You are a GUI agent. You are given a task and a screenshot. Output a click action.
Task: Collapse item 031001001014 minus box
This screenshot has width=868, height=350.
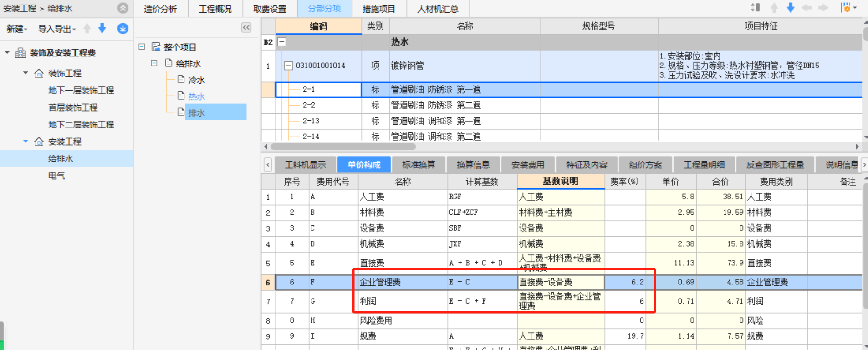288,66
